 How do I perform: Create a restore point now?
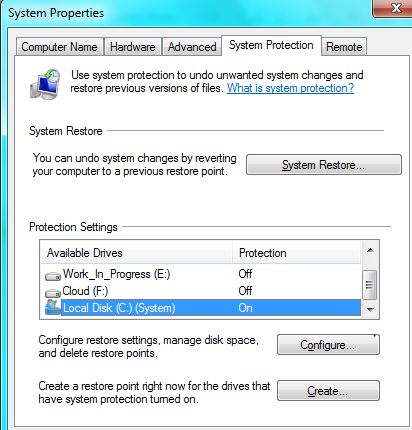point(328,391)
